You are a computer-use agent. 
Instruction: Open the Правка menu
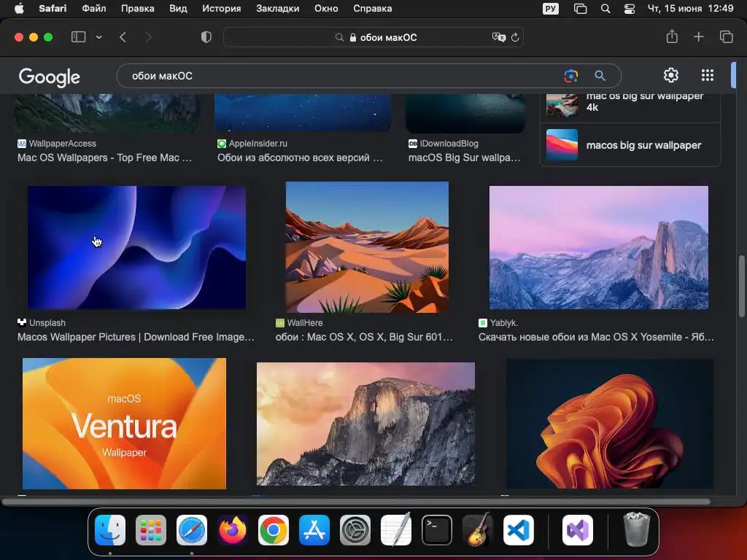point(138,9)
